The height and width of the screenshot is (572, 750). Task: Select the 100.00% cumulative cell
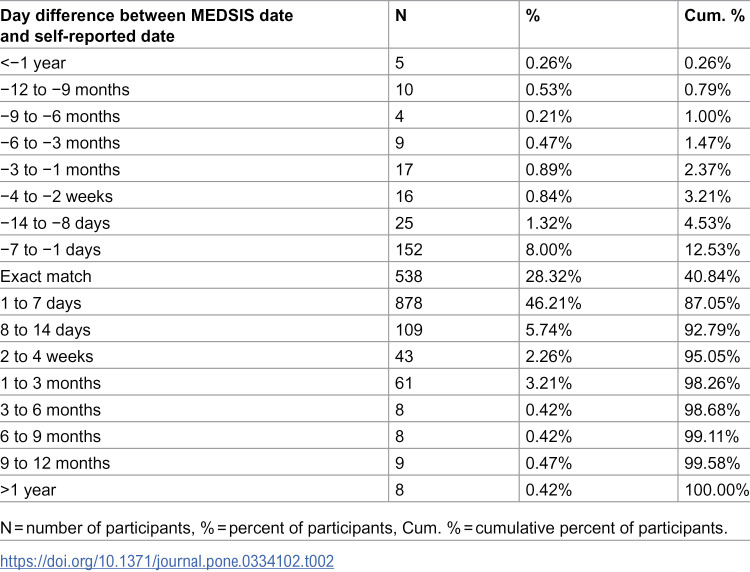717,490
